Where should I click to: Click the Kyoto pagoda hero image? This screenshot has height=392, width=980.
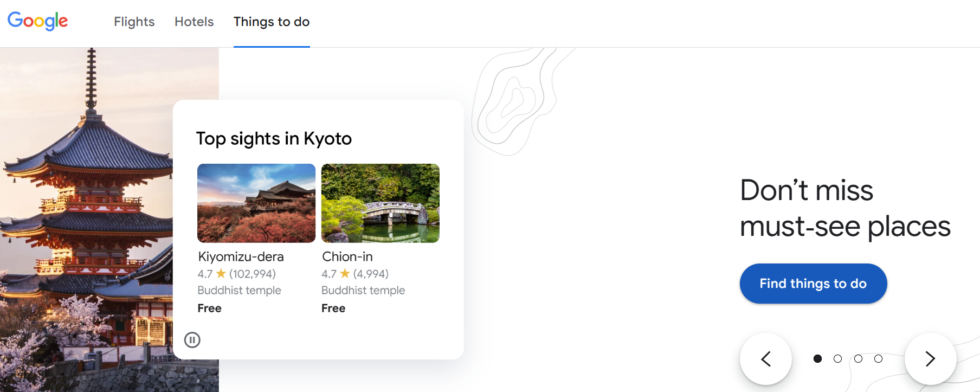click(87, 220)
